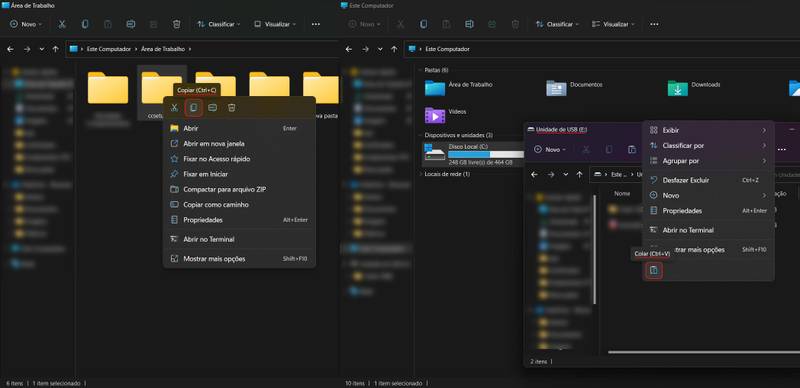Open recent locations dropdown in Área de Trabalho window

(x=41, y=49)
